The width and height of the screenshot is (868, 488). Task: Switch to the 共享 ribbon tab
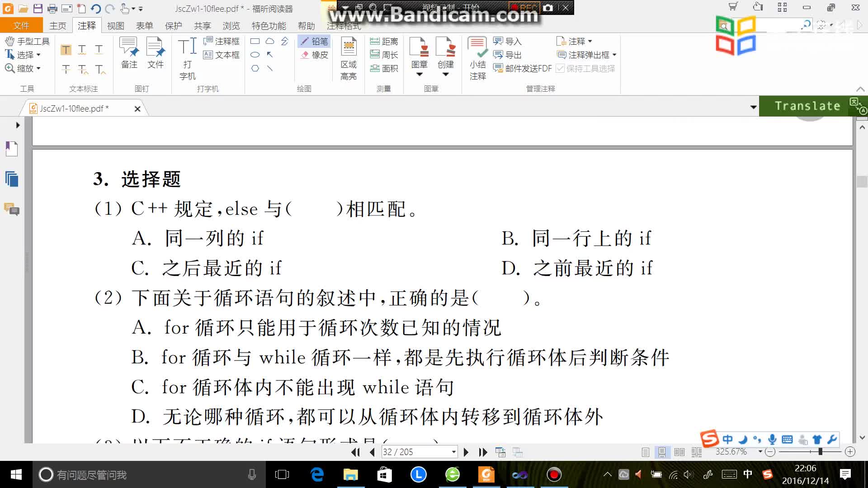203,26
